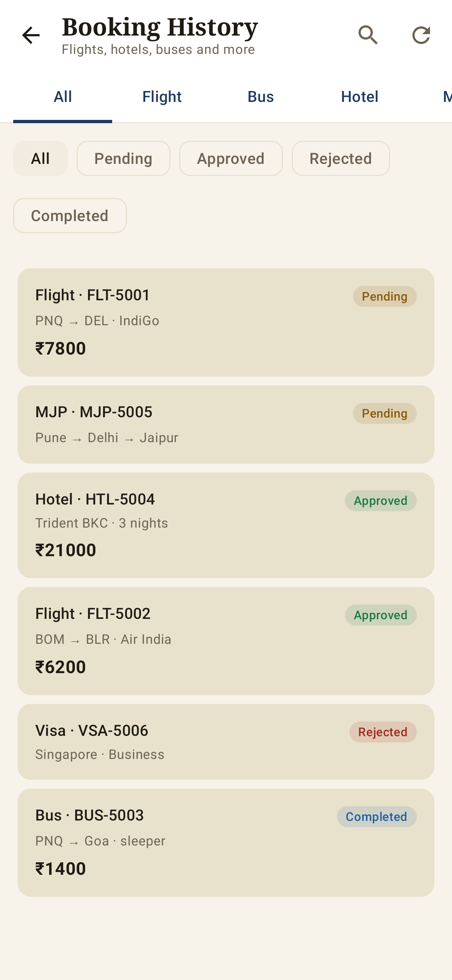Open the Hotel HTL-5004 Trident BKC booking
Viewport: 452px width, 980px height.
click(x=226, y=525)
